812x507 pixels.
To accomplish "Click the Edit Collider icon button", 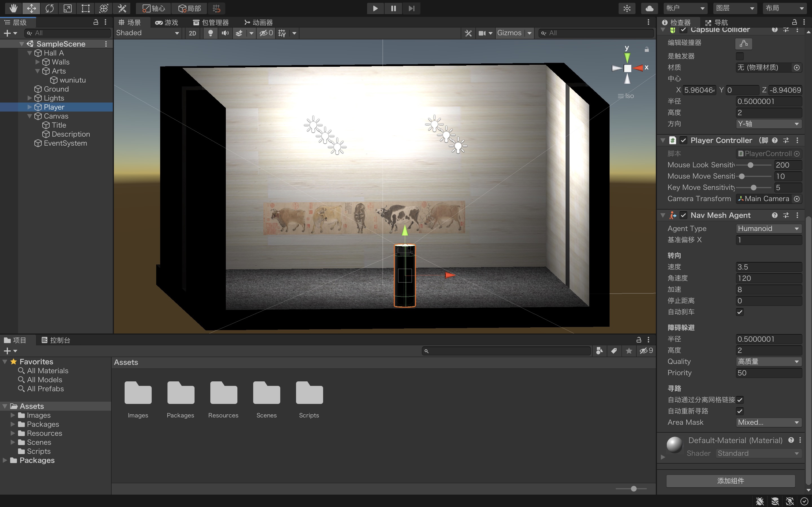I will coord(743,43).
